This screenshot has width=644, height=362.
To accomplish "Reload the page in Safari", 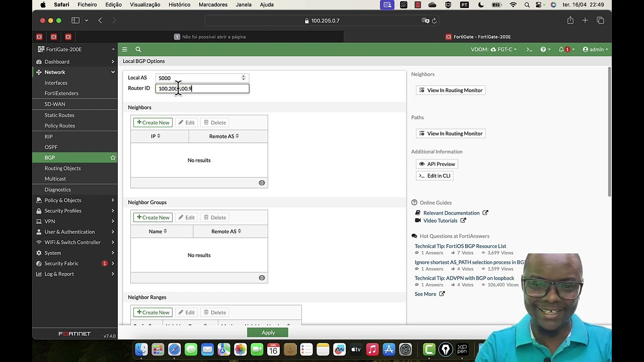I will [x=434, y=21].
